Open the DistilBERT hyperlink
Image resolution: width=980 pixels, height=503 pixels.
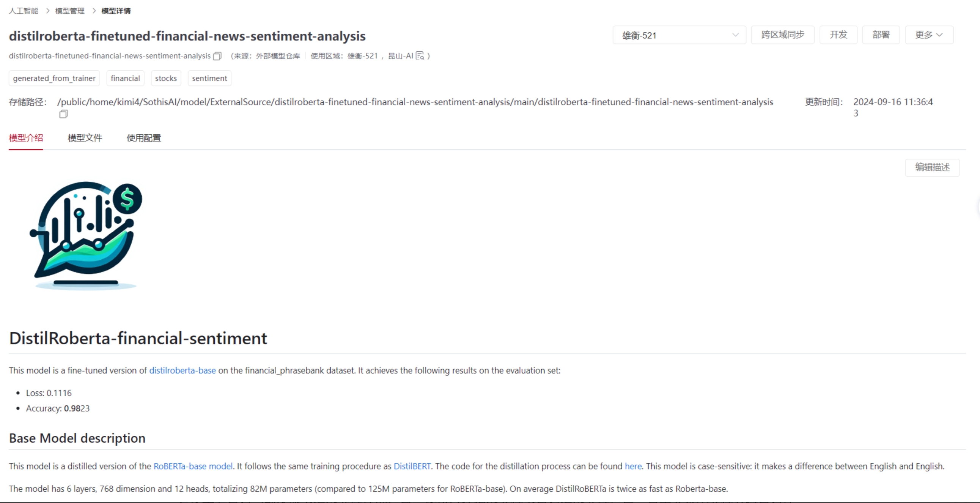tap(412, 466)
